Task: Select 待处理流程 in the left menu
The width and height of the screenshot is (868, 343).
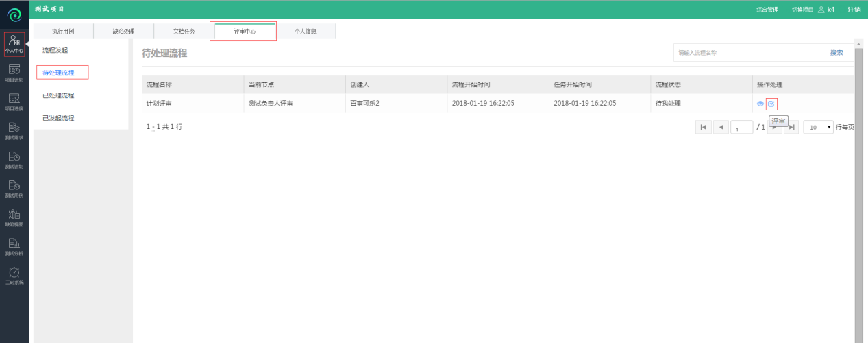Action: point(58,72)
